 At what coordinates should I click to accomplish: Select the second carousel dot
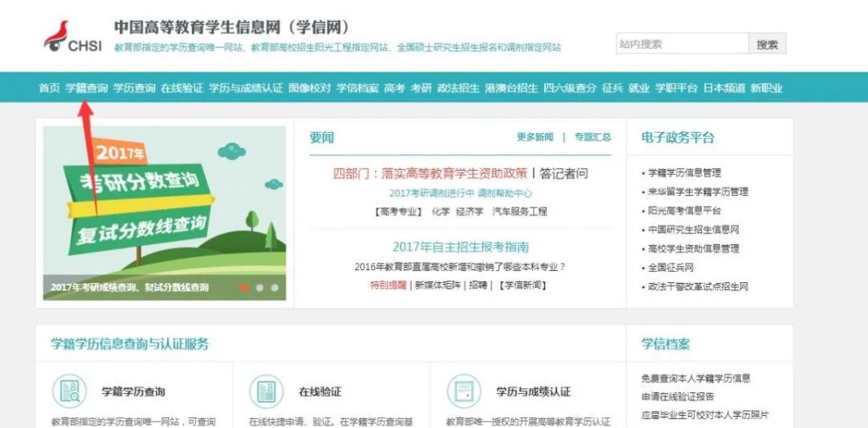[260, 287]
